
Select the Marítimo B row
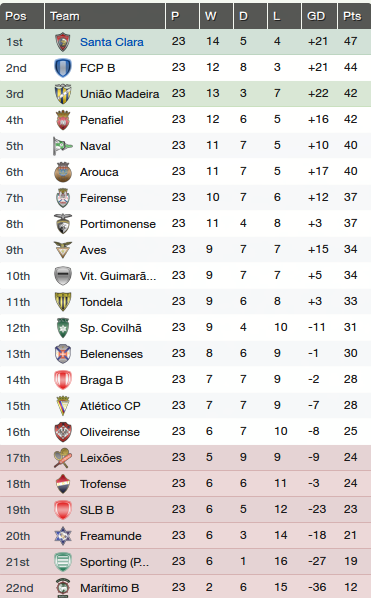(x=185, y=587)
